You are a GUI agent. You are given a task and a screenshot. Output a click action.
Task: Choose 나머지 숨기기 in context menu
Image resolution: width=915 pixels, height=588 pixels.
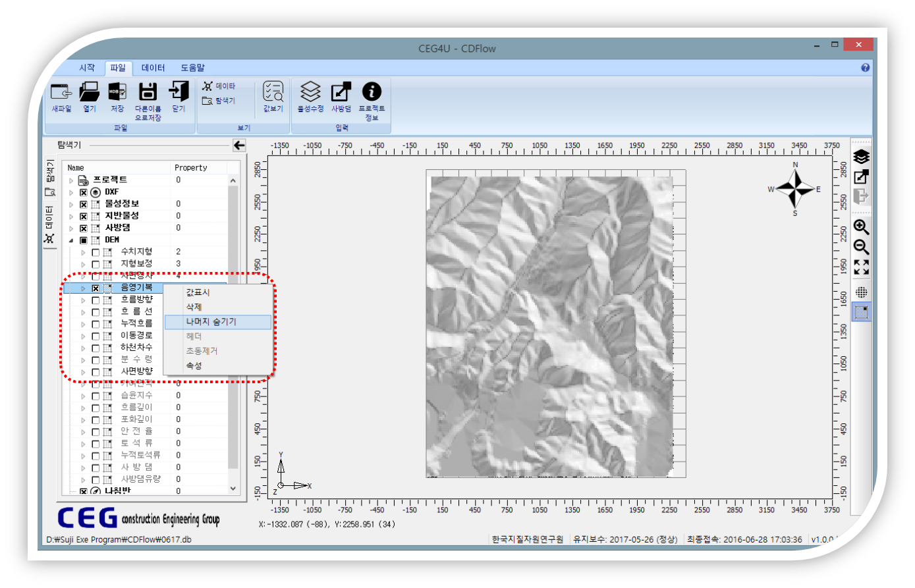coord(217,322)
